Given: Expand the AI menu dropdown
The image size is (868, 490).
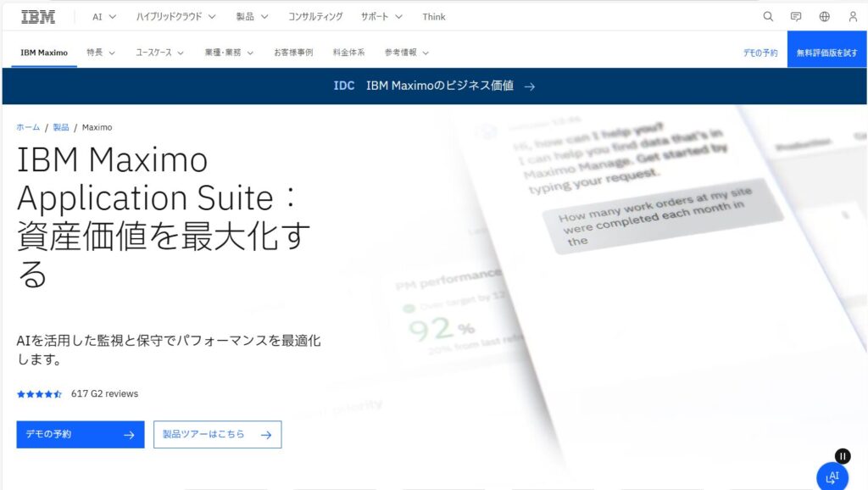Looking at the screenshot, I should point(104,16).
